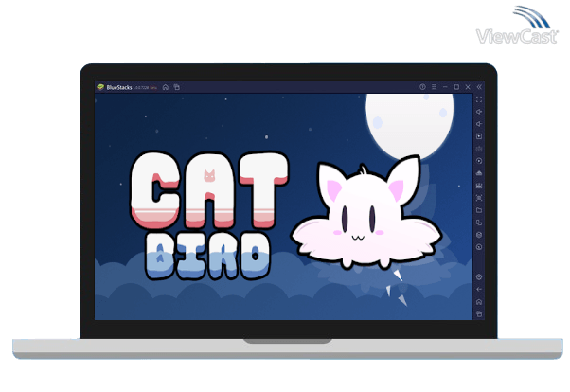This screenshot has height=392, width=570.
Task: Click the stacked layers package icon
Action: coord(479,235)
